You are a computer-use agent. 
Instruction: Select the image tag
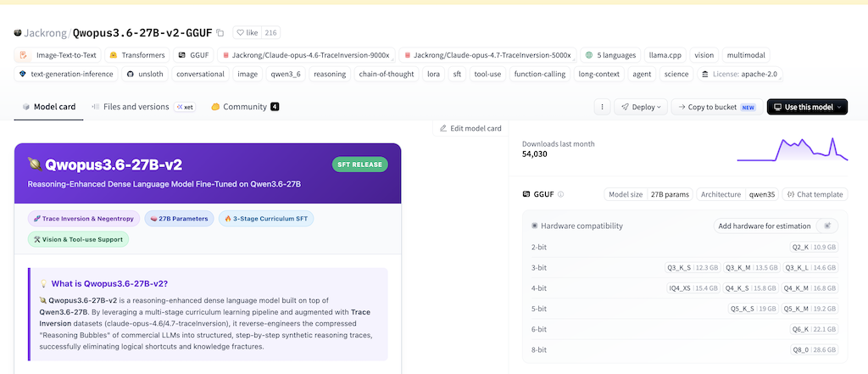coord(248,74)
